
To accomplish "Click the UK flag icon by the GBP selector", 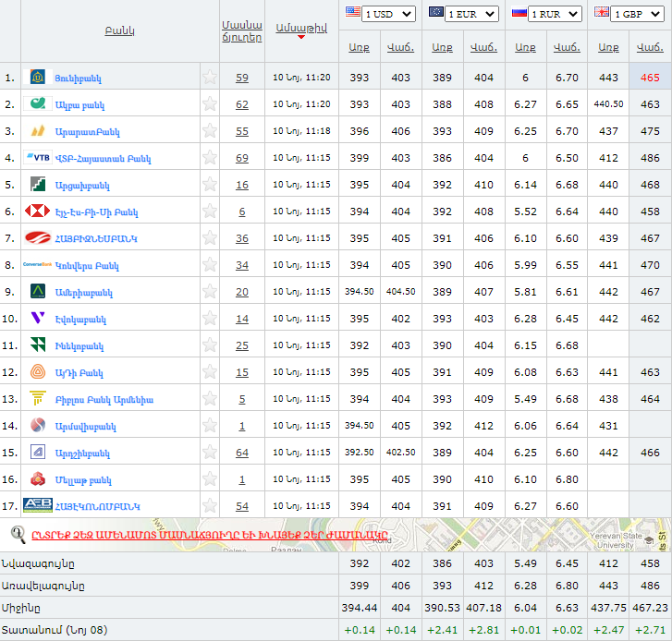I will tap(601, 12).
